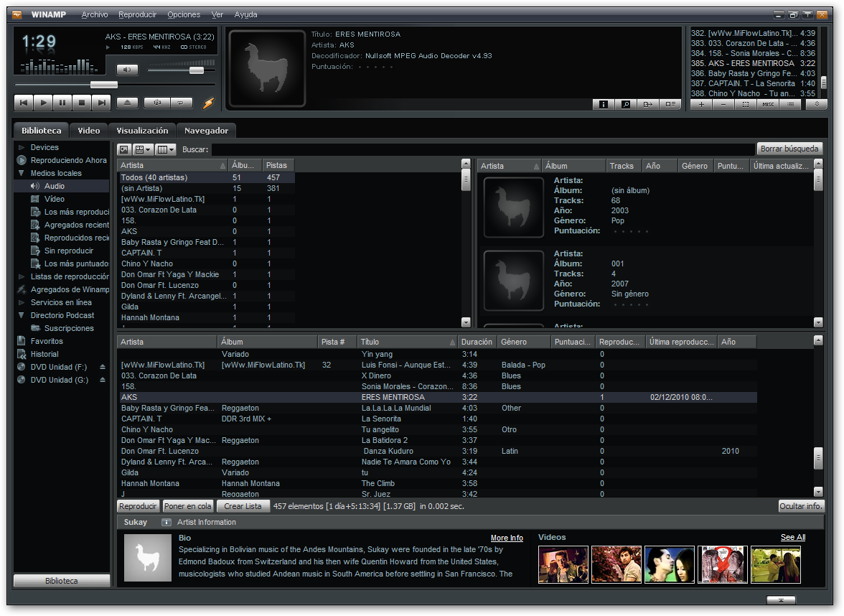Click the eject open-file button
The width and height of the screenshot is (844, 616).
pos(127,102)
